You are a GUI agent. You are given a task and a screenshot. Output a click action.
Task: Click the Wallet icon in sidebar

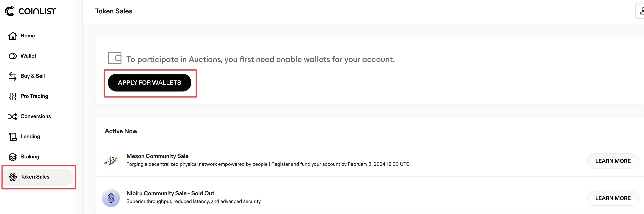tap(13, 56)
